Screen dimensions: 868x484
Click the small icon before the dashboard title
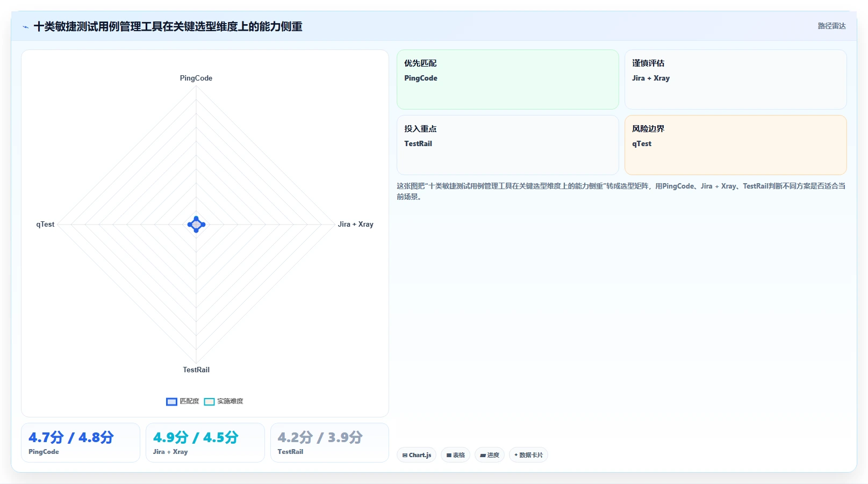click(x=25, y=27)
